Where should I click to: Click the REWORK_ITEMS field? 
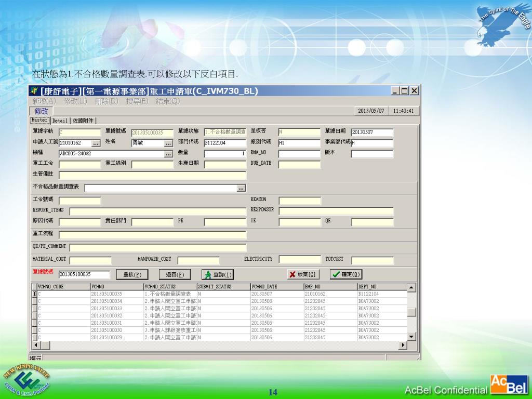click(x=158, y=211)
